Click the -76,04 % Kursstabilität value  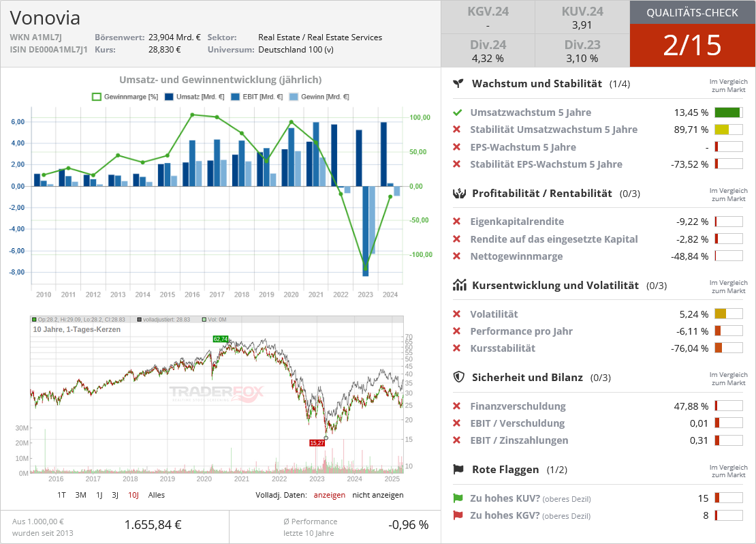(689, 348)
